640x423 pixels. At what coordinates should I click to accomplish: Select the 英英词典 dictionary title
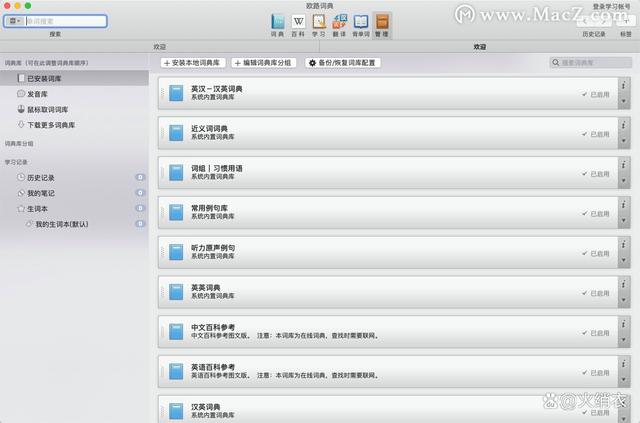pyautogui.click(x=206, y=288)
